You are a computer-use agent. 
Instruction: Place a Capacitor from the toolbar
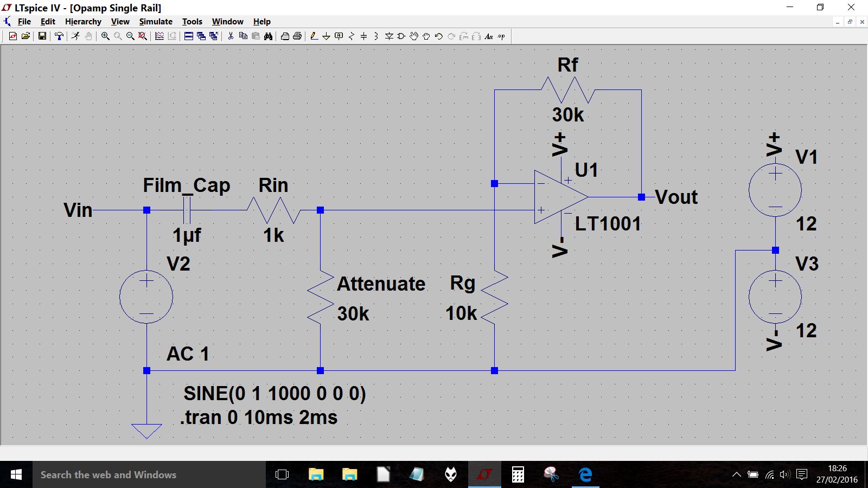point(363,36)
